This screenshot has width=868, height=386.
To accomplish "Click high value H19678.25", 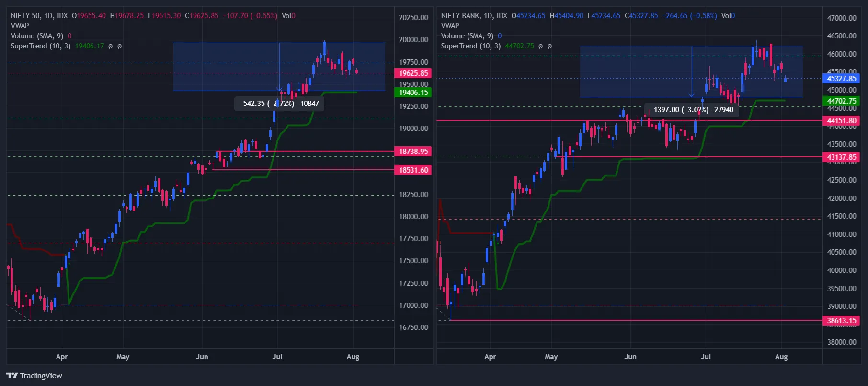I will pyautogui.click(x=127, y=16).
